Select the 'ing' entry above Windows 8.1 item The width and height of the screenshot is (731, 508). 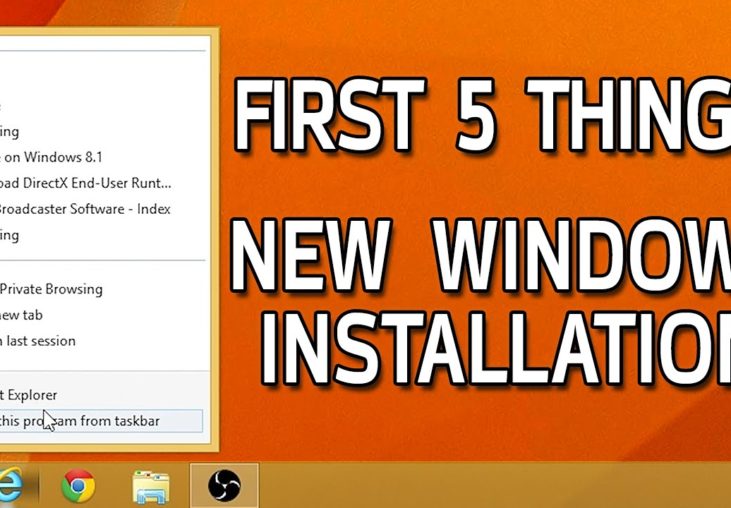(10, 131)
